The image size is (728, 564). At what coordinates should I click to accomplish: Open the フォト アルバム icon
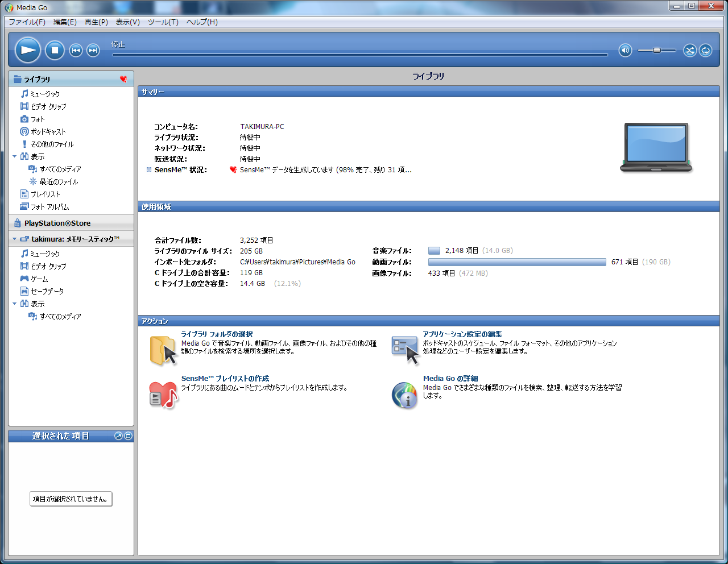click(24, 206)
